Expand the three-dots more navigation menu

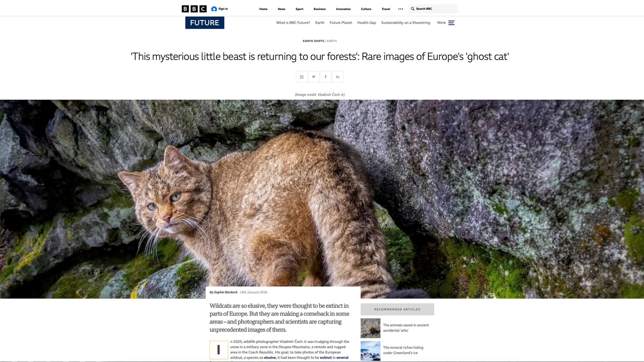pos(400,9)
